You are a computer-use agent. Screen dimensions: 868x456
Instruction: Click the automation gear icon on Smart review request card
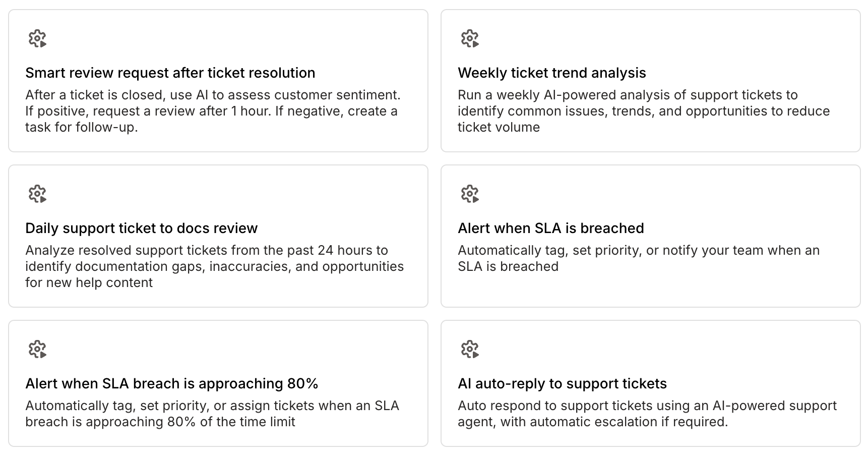click(x=37, y=38)
